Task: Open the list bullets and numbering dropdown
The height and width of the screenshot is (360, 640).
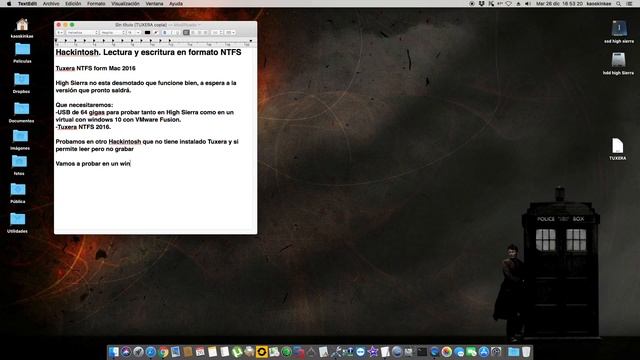Action: pos(230,33)
